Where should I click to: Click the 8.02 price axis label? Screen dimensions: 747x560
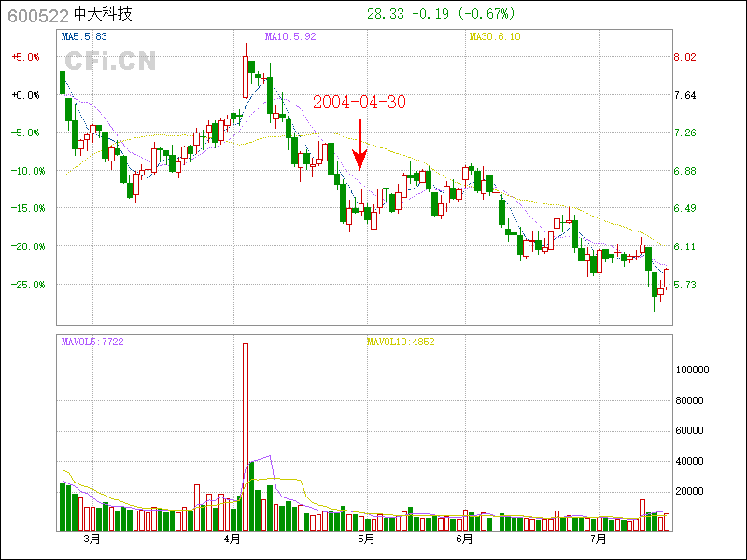click(x=684, y=57)
